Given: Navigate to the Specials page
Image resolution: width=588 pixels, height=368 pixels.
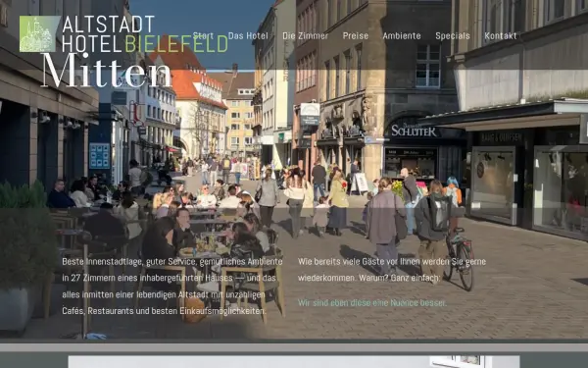Looking at the screenshot, I should [x=452, y=36].
